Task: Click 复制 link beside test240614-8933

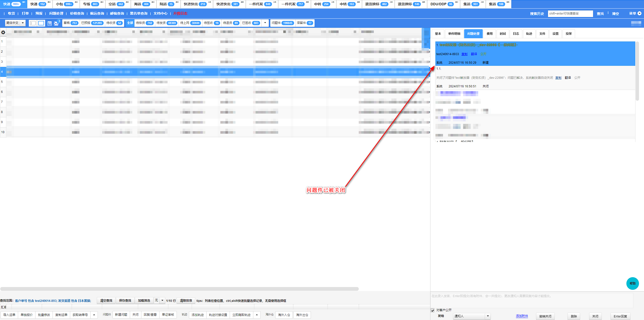Action: pos(464,54)
